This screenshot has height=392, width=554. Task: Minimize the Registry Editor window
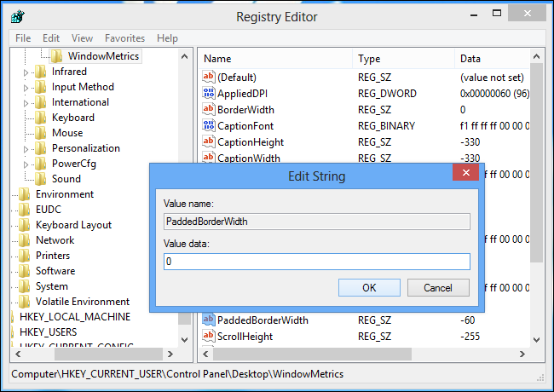coord(474,14)
